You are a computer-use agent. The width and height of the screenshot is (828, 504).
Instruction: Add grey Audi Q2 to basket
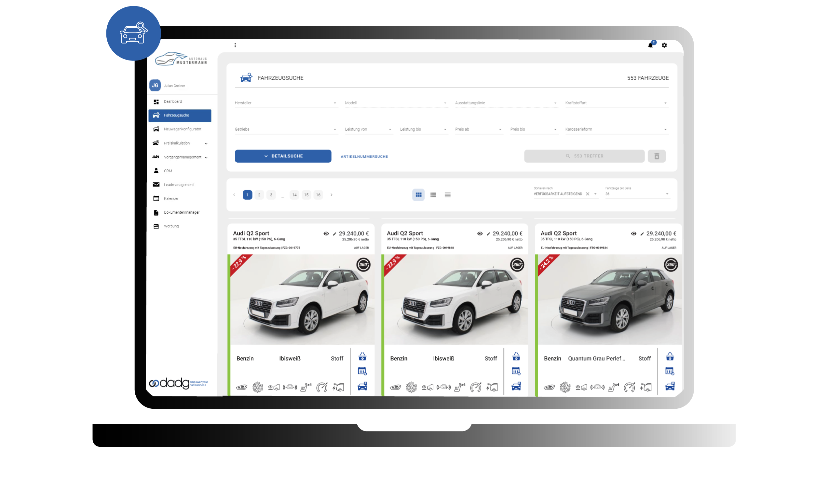[x=670, y=356]
